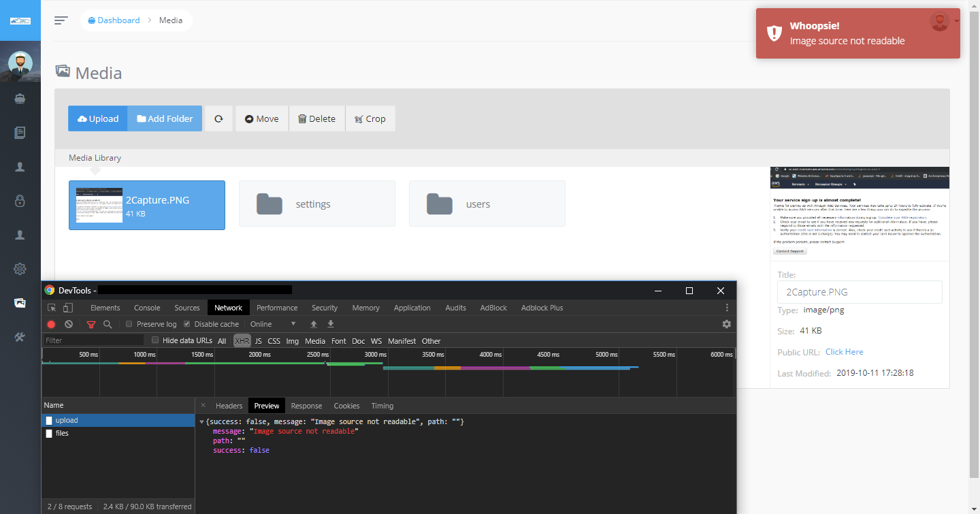Screen dimensions: 980x514
Task: Check the Hide data URLs checkbox
Action: [155, 340]
